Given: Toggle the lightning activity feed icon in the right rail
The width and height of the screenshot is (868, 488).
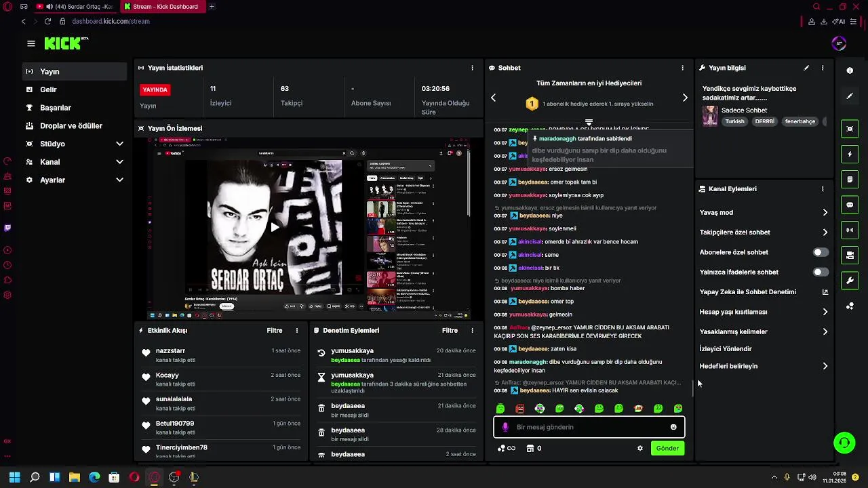Looking at the screenshot, I should pyautogui.click(x=850, y=155).
